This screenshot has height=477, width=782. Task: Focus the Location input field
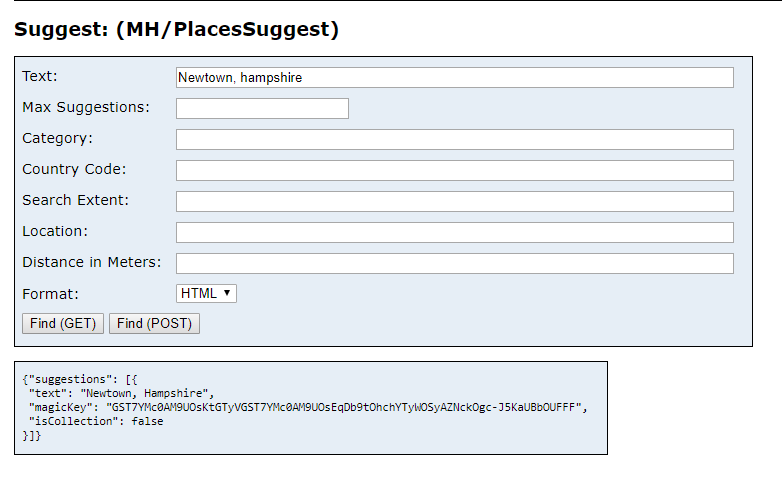click(454, 232)
